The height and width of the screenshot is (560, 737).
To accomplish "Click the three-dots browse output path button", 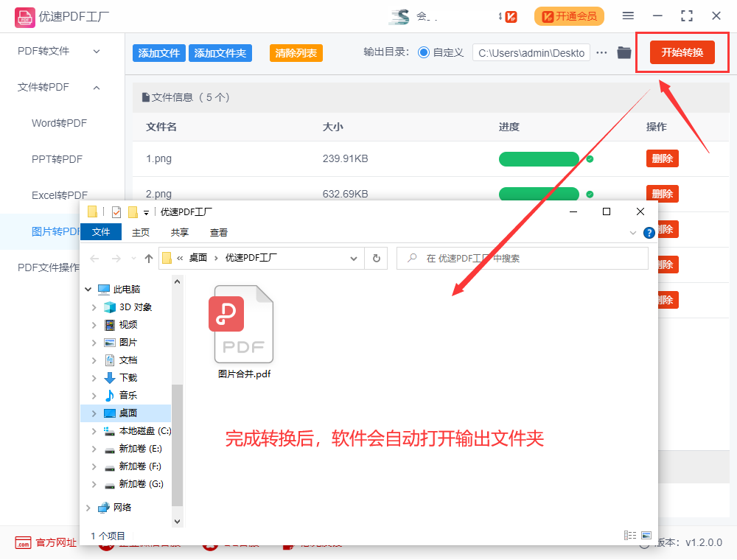I will [x=601, y=52].
